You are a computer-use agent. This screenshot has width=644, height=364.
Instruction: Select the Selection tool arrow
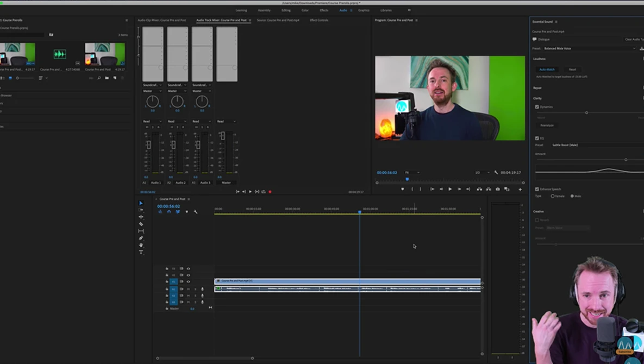tap(141, 203)
